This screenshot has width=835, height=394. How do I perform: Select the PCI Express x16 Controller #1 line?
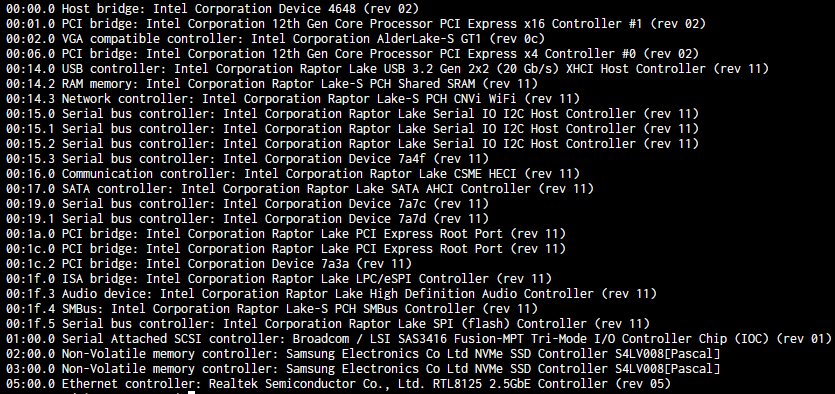356,24
